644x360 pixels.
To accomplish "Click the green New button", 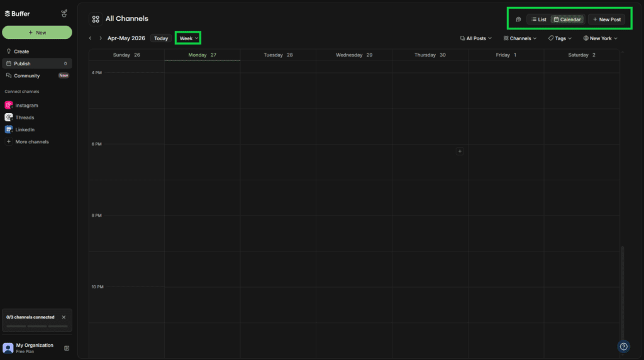I will [x=37, y=33].
